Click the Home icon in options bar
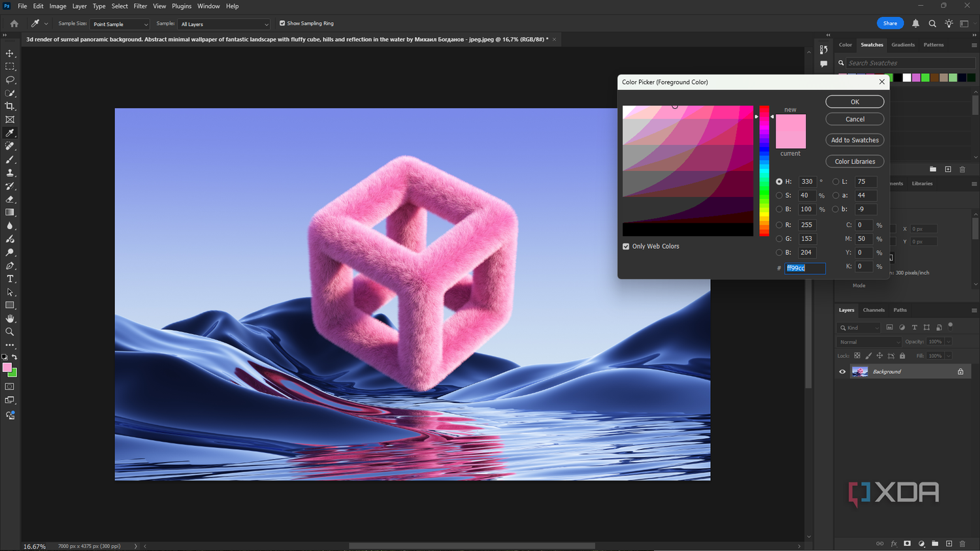 pos(14,24)
